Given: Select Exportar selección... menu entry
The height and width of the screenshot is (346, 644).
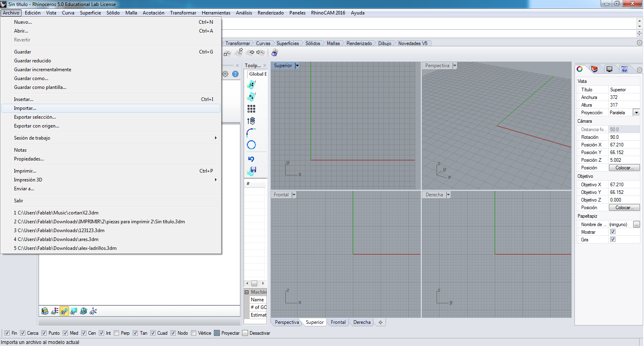Looking at the screenshot, I should pyautogui.click(x=111, y=117).
